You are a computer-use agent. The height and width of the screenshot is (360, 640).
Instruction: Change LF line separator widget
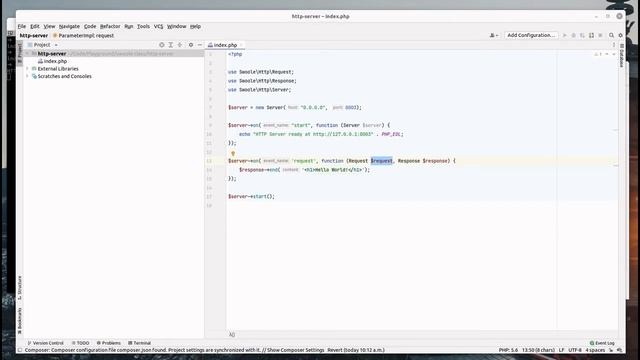[x=561, y=350]
